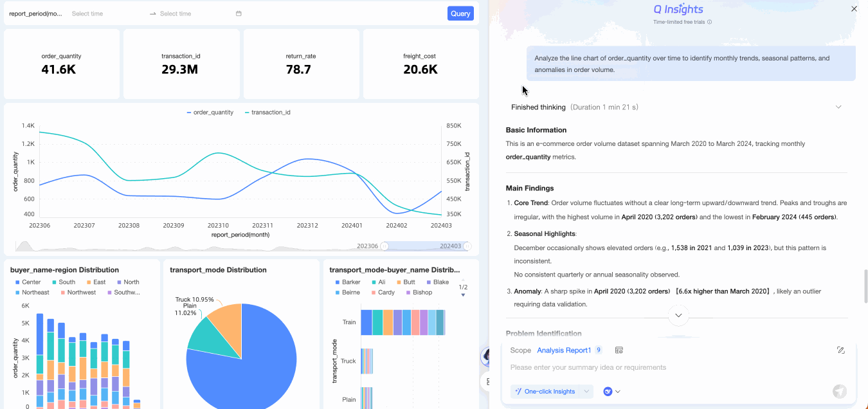Click left handle of time range slider
The width and height of the screenshot is (868, 409).
point(384,246)
